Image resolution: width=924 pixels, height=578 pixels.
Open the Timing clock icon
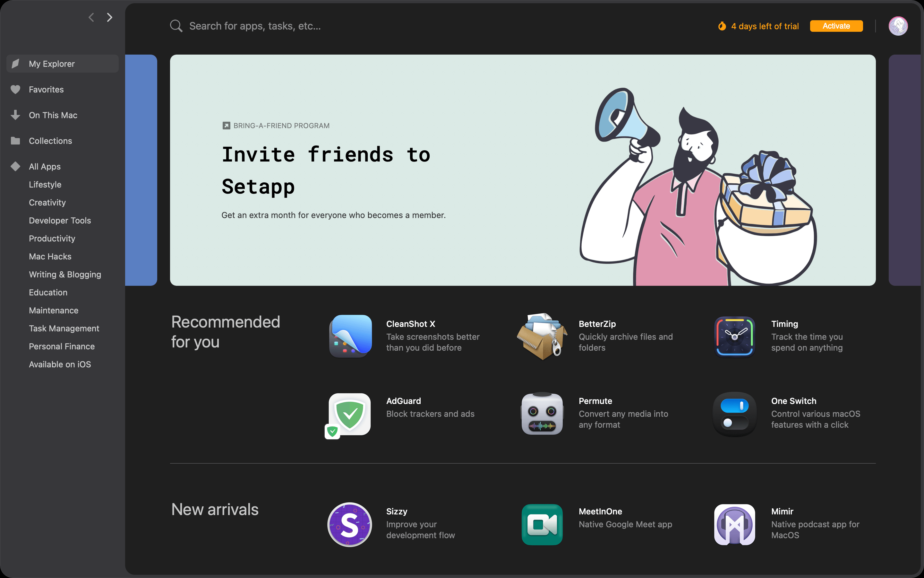pos(735,337)
